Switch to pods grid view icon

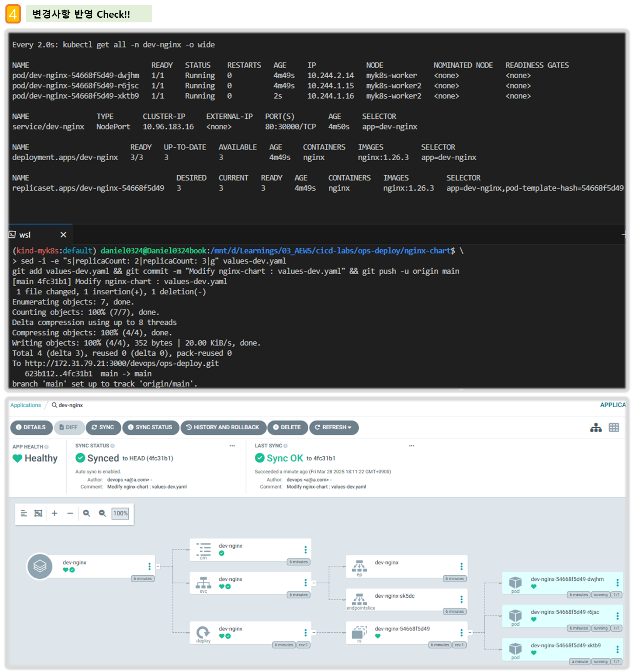pos(614,428)
